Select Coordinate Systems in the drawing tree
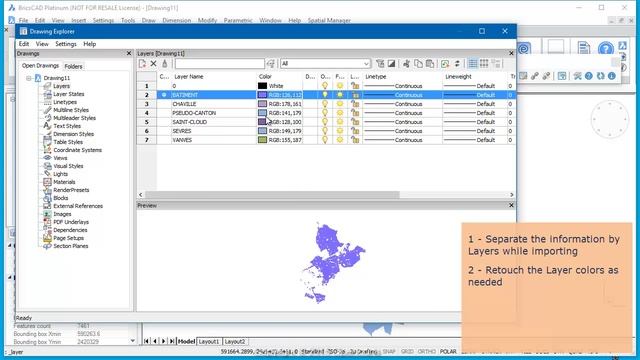 tap(78, 150)
